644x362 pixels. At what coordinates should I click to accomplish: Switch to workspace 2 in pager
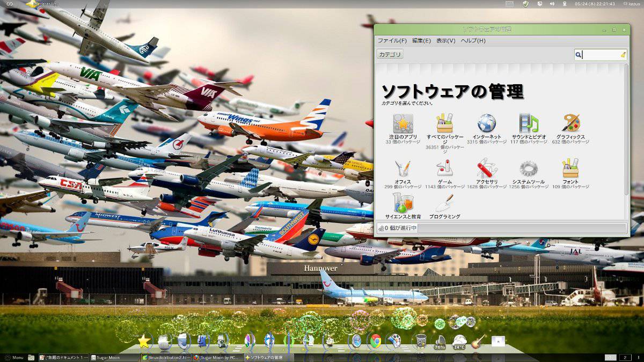pos(625,358)
